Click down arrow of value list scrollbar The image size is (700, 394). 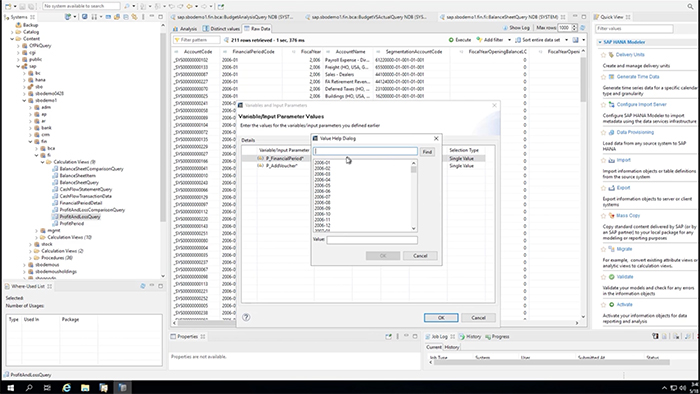click(x=413, y=228)
